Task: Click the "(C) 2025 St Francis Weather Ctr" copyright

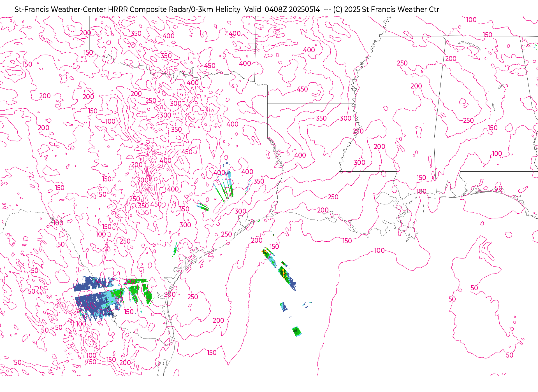Action: click(x=386, y=10)
